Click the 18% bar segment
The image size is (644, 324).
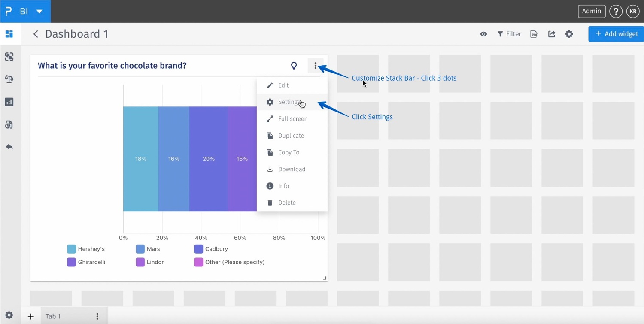pos(141,159)
